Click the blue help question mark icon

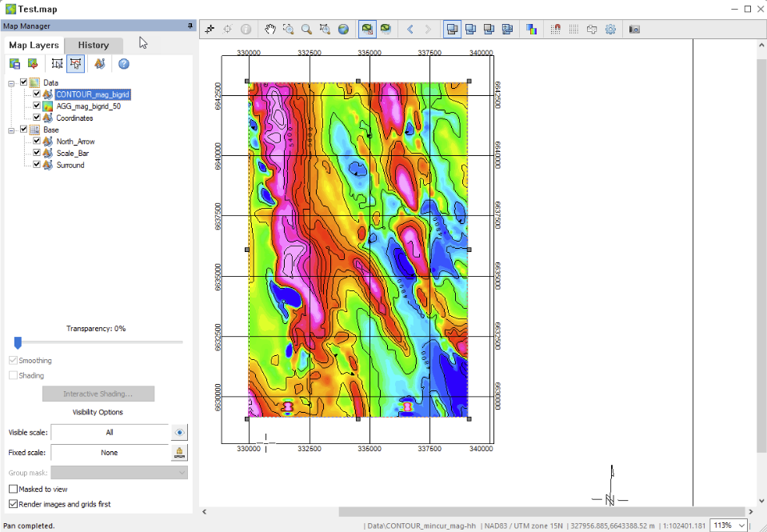coord(124,64)
